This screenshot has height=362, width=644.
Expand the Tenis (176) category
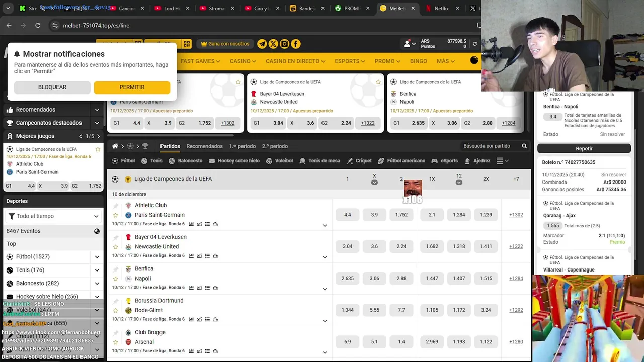pyautogui.click(x=97, y=270)
